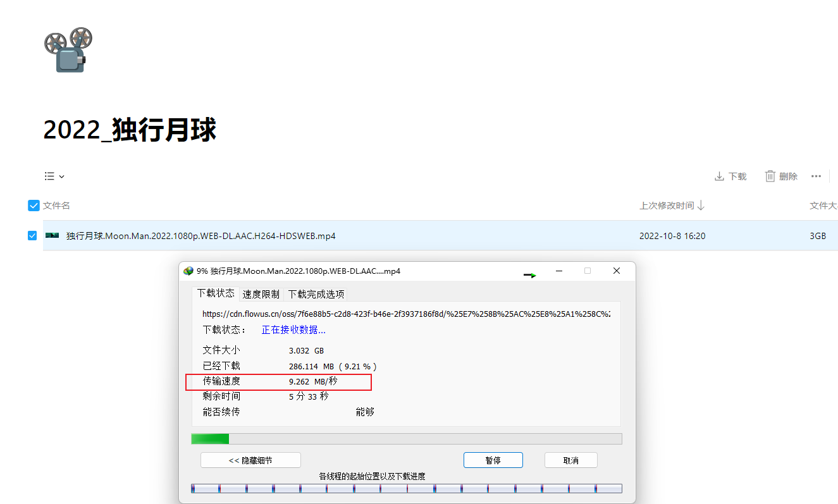Collapse details with << 隐藏细节 button
Viewport: 838px width, 504px height.
[250, 460]
